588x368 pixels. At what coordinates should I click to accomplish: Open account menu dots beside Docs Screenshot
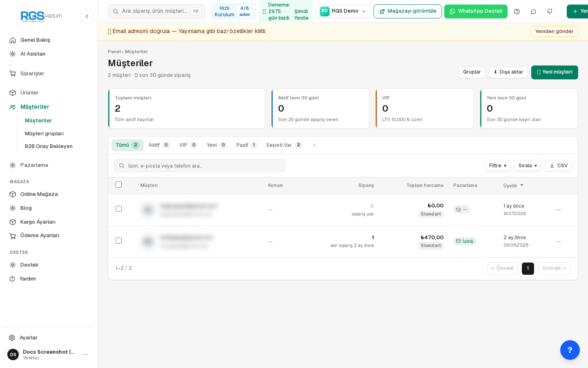click(x=85, y=355)
